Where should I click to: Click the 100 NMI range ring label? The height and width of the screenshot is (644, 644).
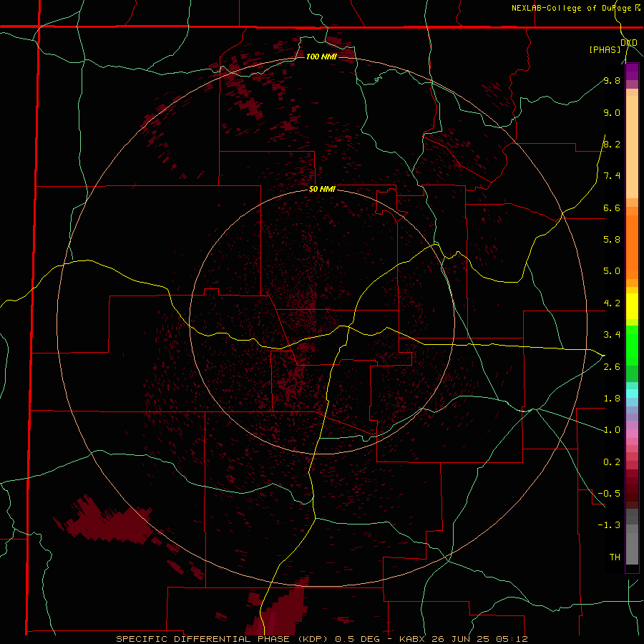(x=321, y=57)
